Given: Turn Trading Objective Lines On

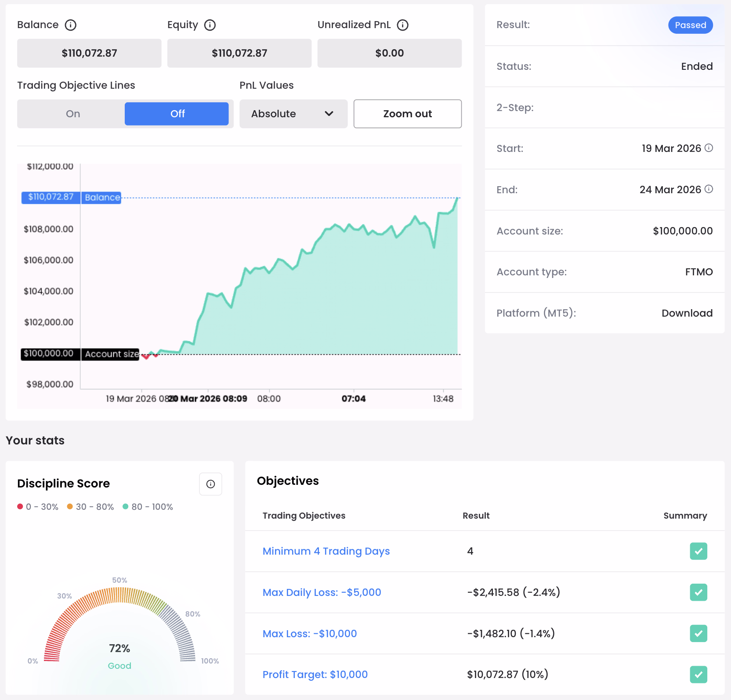Looking at the screenshot, I should point(73,114).
